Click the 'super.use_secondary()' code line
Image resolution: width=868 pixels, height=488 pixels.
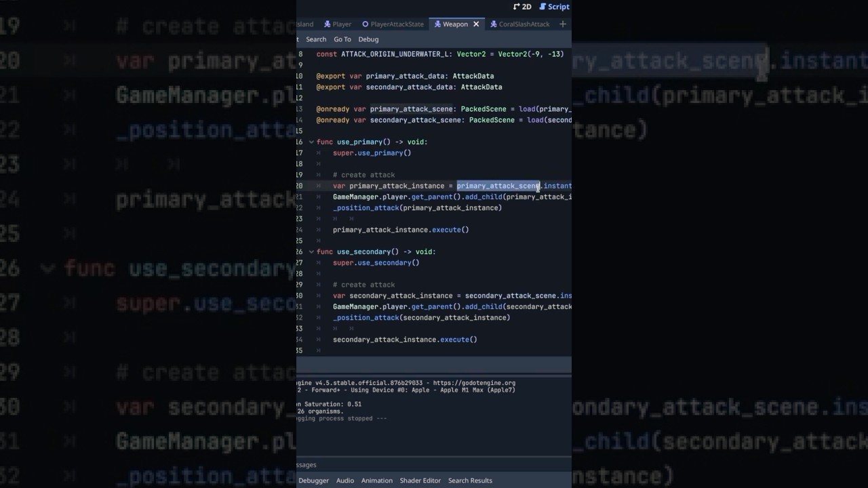tap(376, 263)
